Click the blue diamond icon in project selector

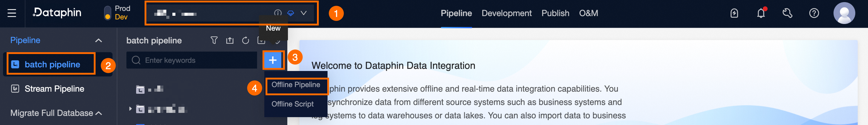[290, 13]
